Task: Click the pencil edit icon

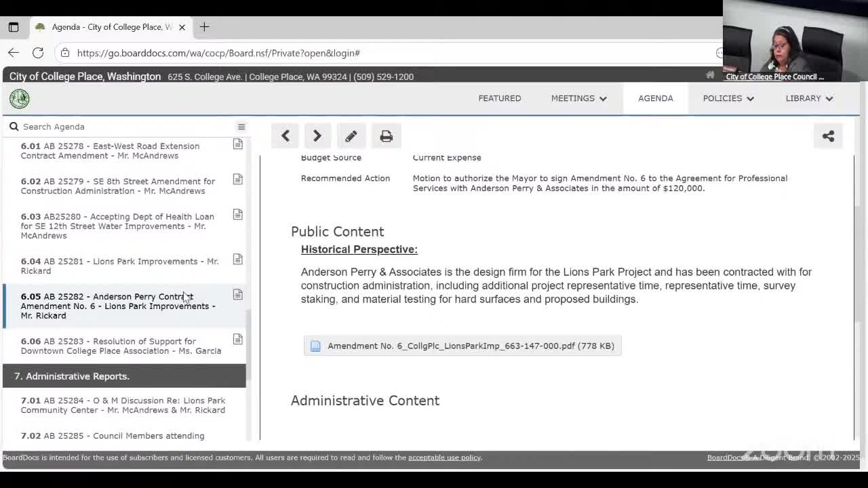Action: 351,136
